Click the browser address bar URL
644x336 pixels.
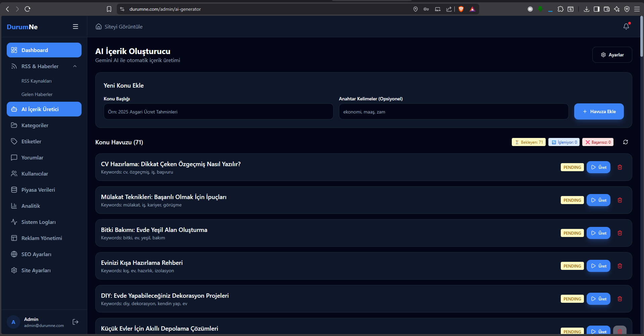coord(165,9)
